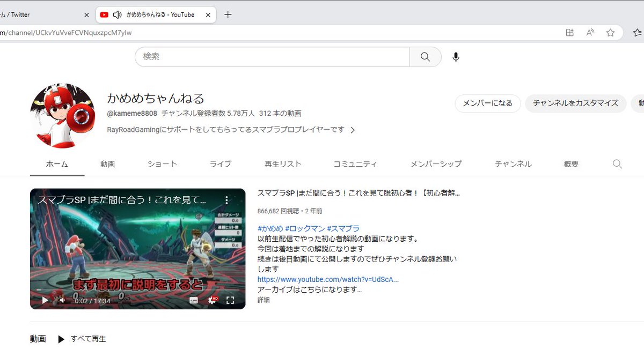Open the 概要 tab
The width and height of the screenshot is (644, 350).
(x=571, y=164)
